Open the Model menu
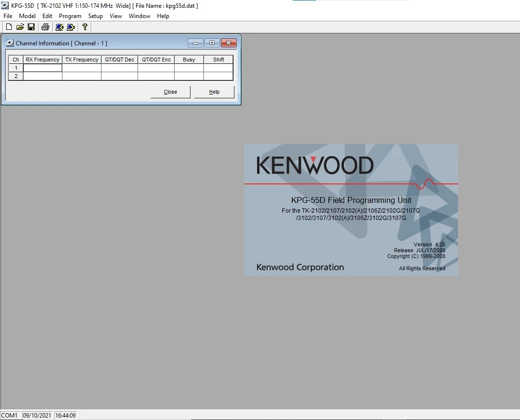 (27, 16)
